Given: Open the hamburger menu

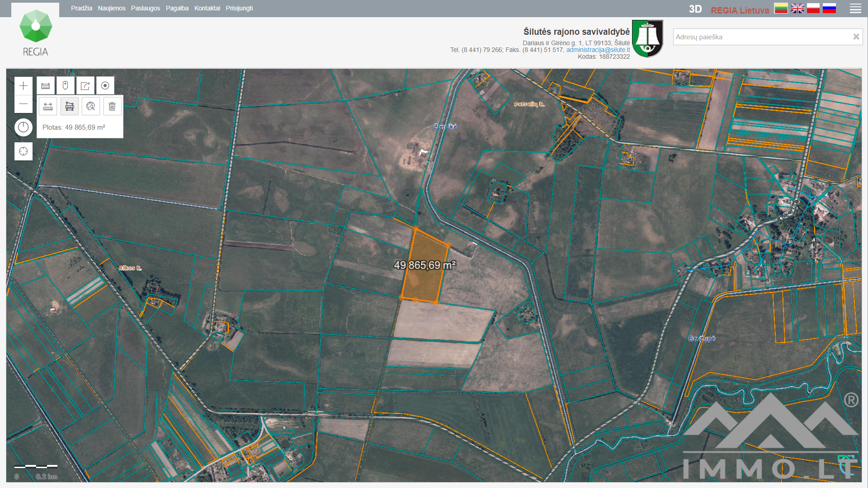Looking at the screenshot, I should (855, 9).
